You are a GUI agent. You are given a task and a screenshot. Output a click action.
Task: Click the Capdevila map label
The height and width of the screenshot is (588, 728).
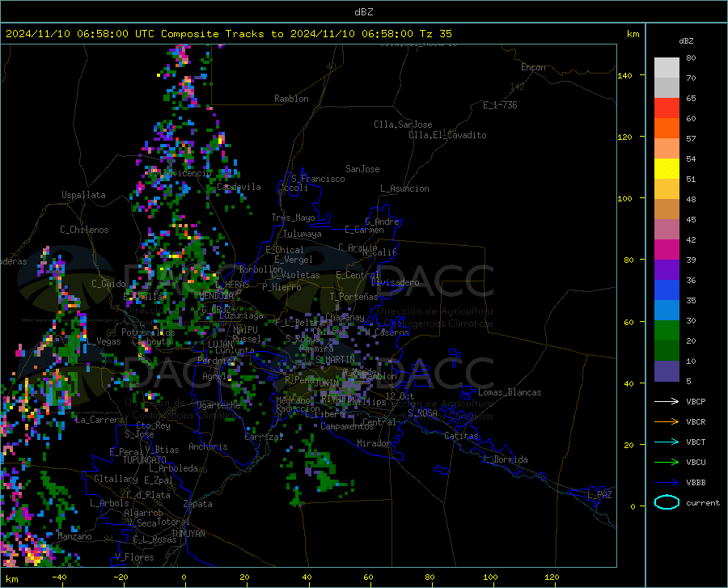(x=239, y=187)
